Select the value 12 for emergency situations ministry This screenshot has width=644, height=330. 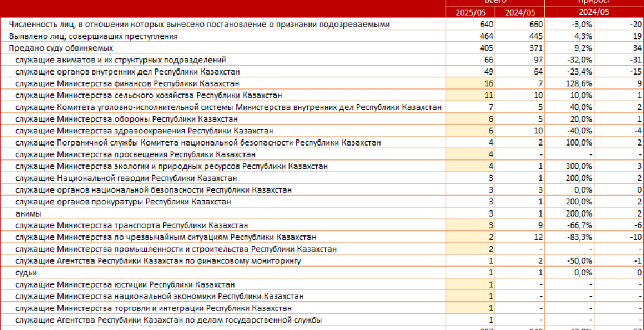[538, 238]
